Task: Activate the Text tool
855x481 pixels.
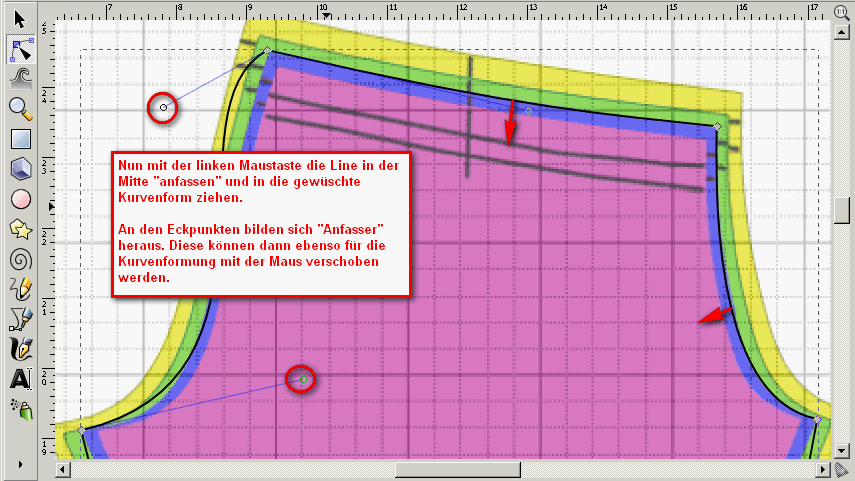Action: point(19,378)
